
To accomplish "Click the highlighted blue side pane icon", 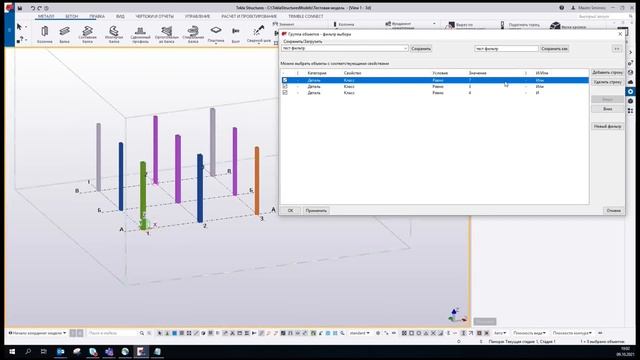I will coord(631,91).
